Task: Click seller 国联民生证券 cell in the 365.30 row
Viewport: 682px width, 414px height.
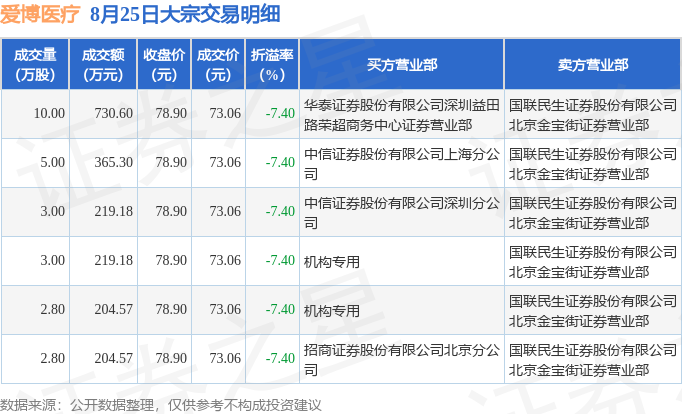Action: [x=593, y=164]
